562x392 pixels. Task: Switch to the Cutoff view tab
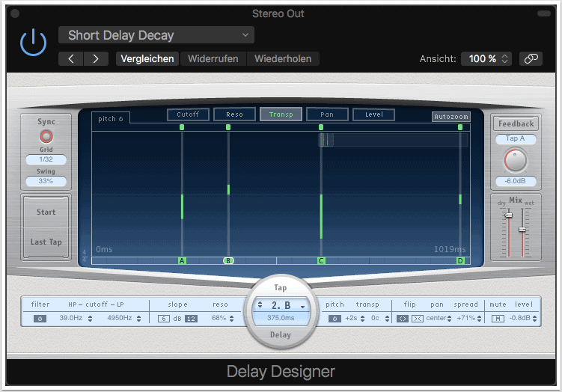tap(187, 114)
